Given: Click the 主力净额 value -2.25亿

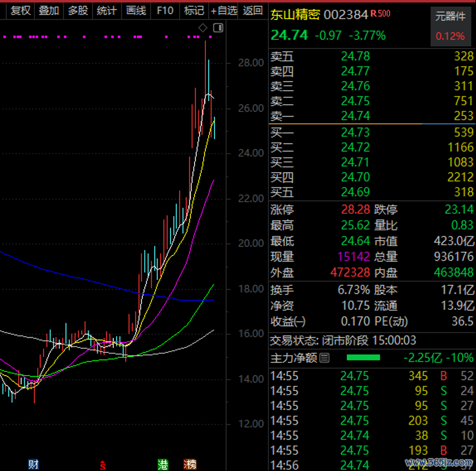Looking at the screenshot, I should (423, 358).
